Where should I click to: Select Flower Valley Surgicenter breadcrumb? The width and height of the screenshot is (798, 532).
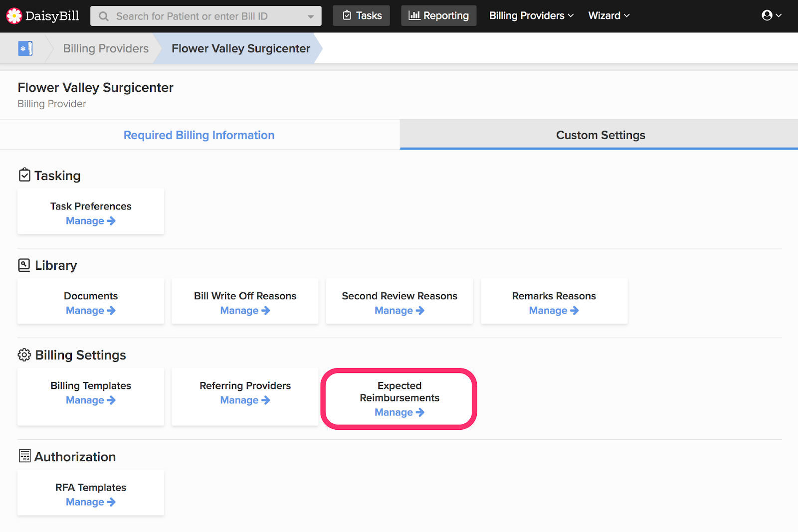(241, 48)
